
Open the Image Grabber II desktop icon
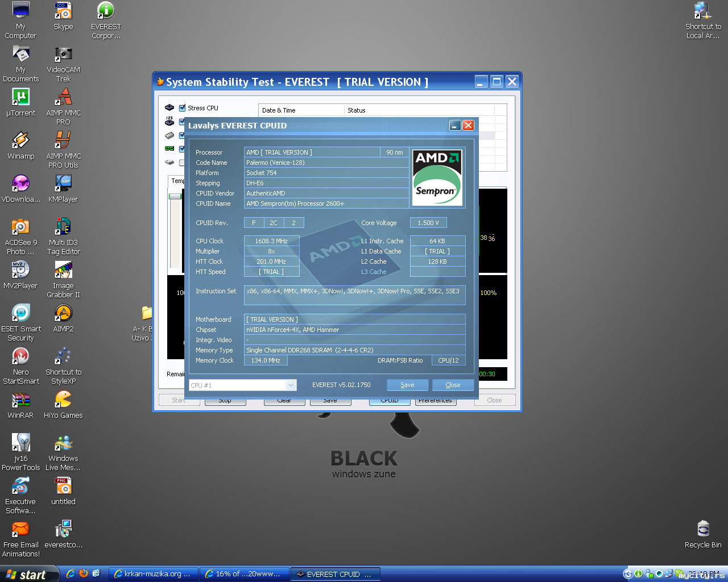[63, 280]
